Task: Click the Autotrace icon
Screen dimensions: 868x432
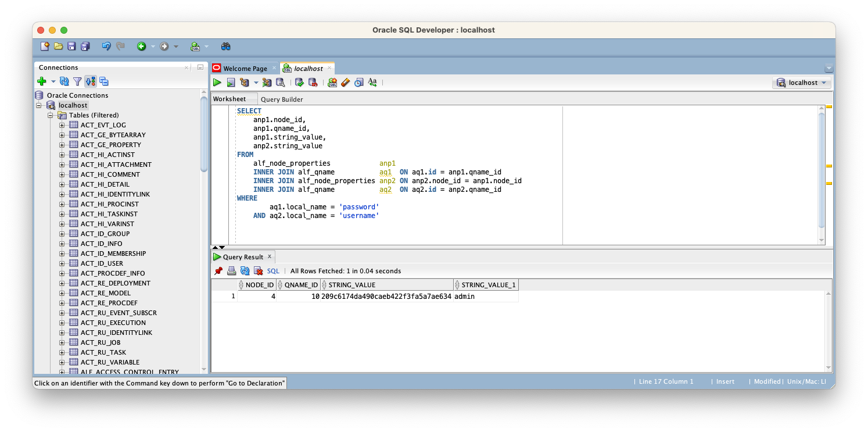Action: point(267,83)
